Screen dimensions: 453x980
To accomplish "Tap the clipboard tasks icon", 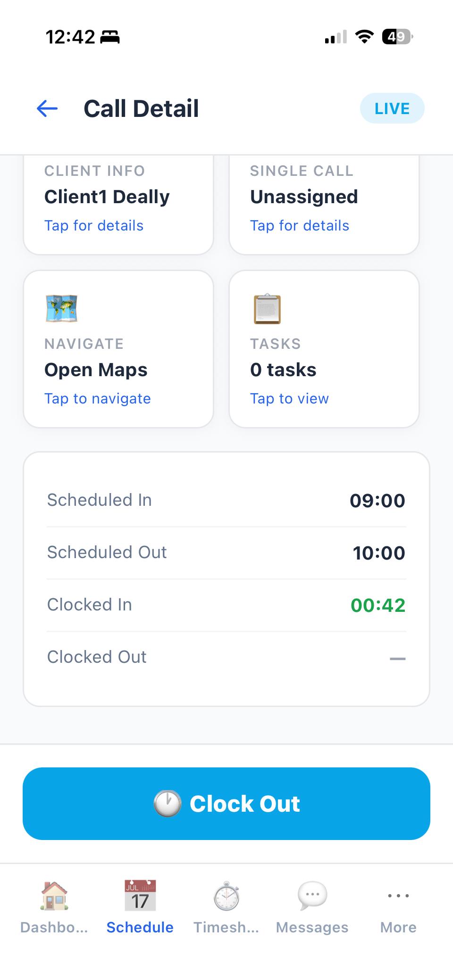I will coord(267,309).
